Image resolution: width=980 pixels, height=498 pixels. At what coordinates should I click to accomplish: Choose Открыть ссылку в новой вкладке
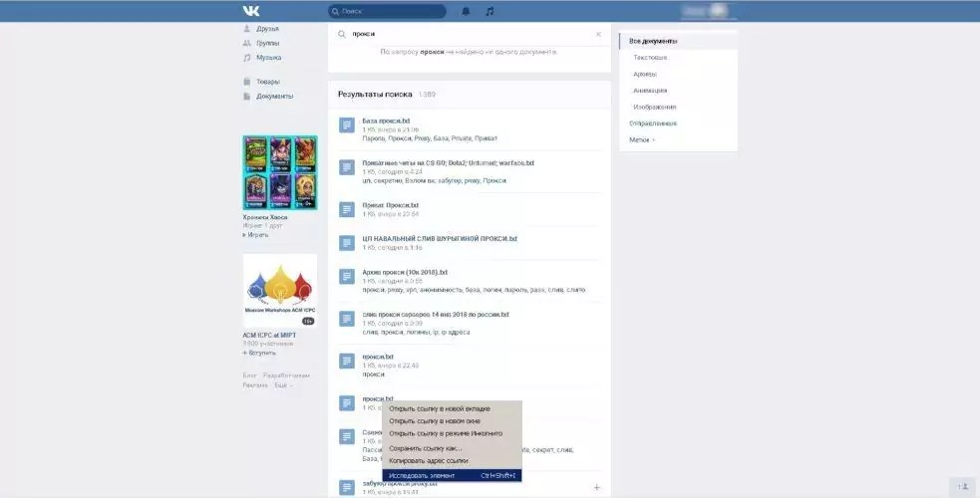click(x=452, y=409)
